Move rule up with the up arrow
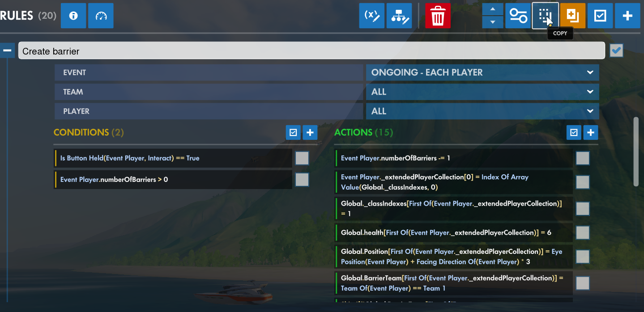Screen dimensions: 644x312 (x=493, y=9)
